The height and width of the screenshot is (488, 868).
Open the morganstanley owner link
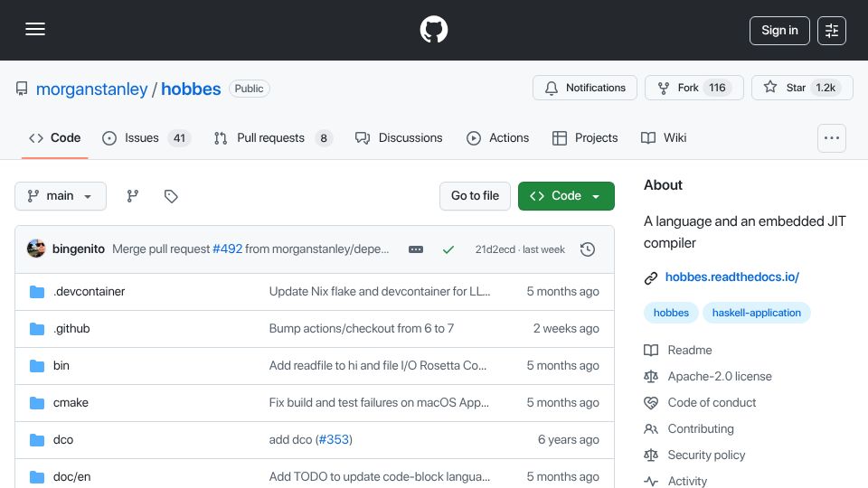(x=92, y=89)
